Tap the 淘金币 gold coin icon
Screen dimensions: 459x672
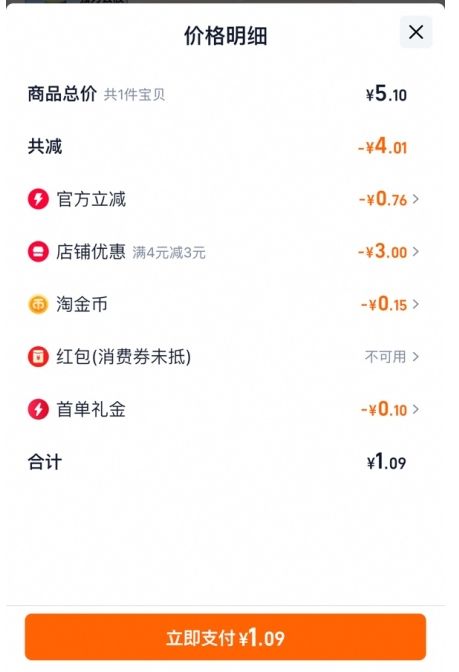[38, 305]
